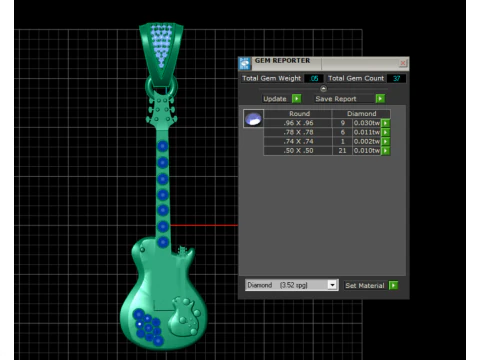480x360 pixels.
Task: Click the Update label
Action: click(275, 99)
